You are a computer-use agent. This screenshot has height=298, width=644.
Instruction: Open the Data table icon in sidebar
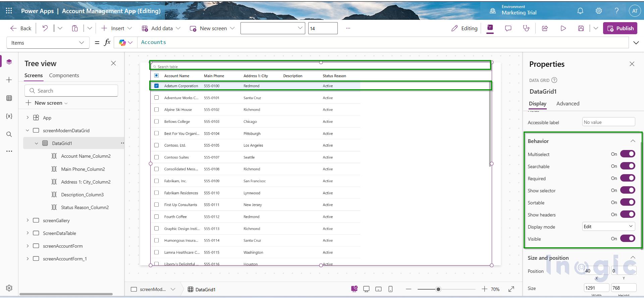tap(9, 98)
